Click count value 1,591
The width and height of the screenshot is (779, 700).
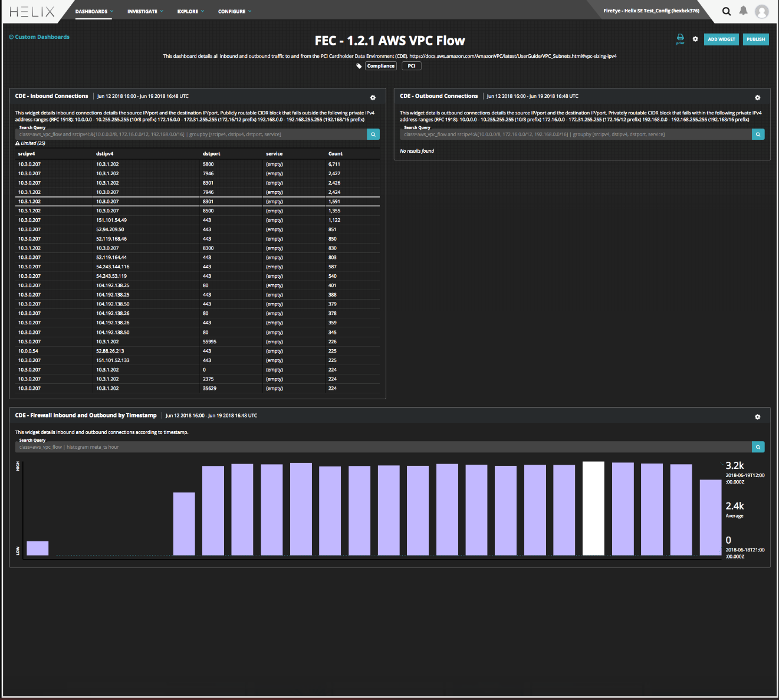click(x=334, y=202)
